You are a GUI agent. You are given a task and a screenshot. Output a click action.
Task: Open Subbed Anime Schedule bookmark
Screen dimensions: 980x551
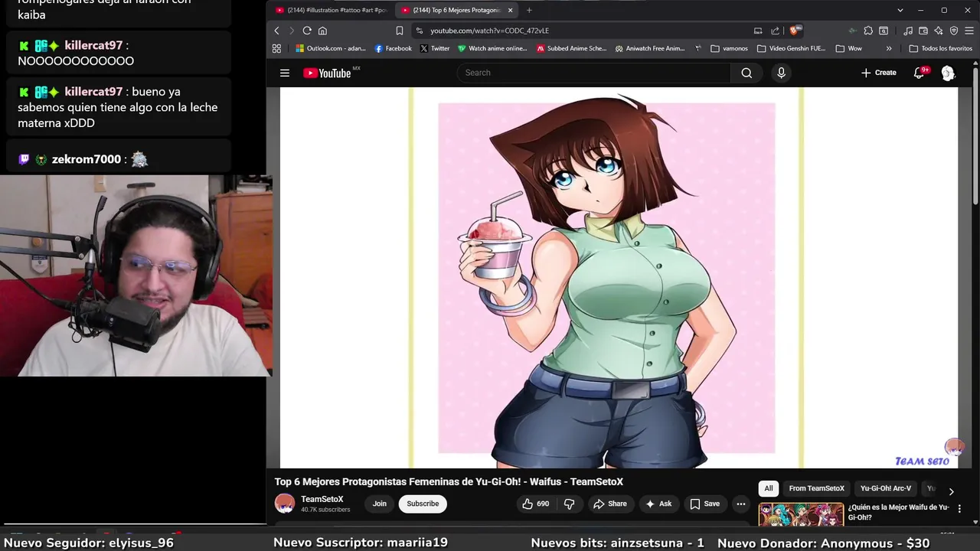click(571, 48)
